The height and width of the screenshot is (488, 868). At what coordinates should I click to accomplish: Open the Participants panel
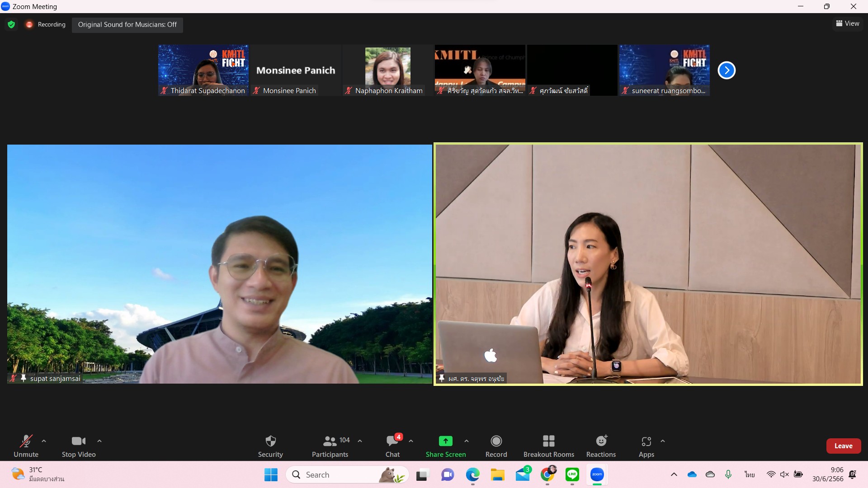pos(330,446)
